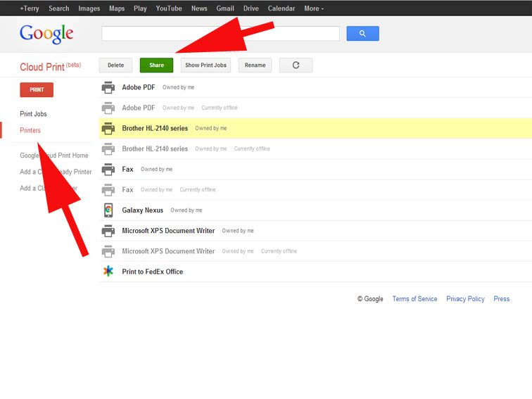Screen dimensions: 532x399
Task: Click the printer icon on highlighted Brother HL-2140 row
Action: coord(108,128)
